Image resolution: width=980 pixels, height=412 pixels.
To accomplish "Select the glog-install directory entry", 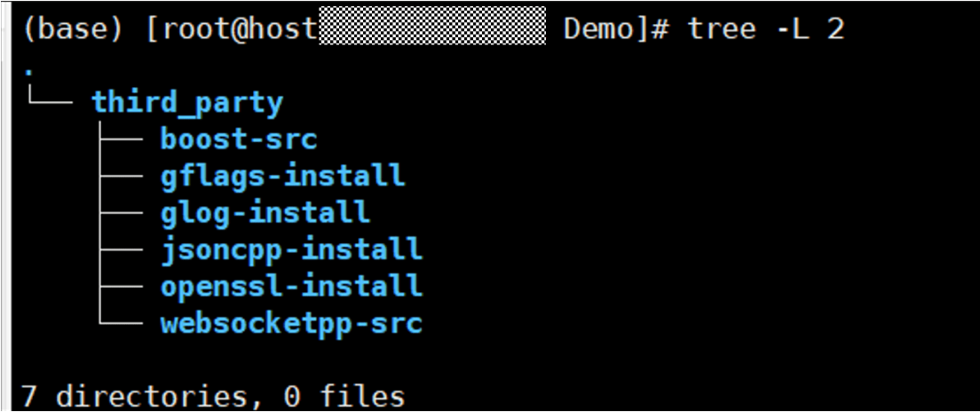I will (x=265, y=213).
